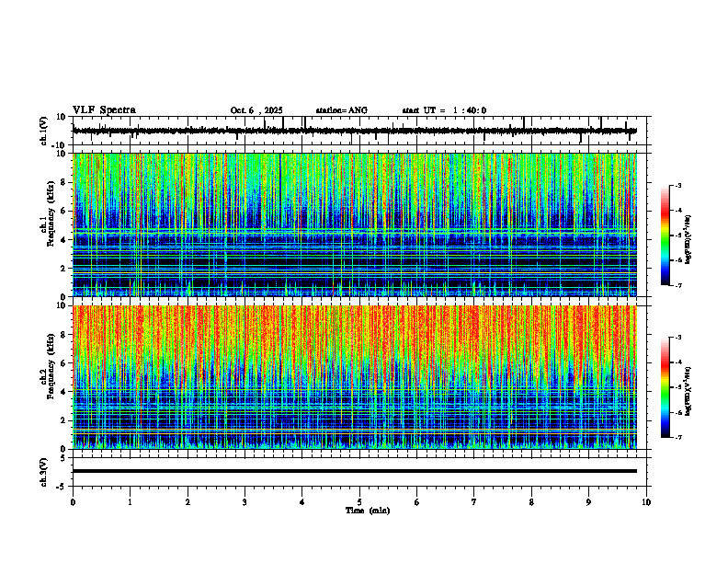Click the "station=ANG" header label
728x563 pixels.
[341, 110]
